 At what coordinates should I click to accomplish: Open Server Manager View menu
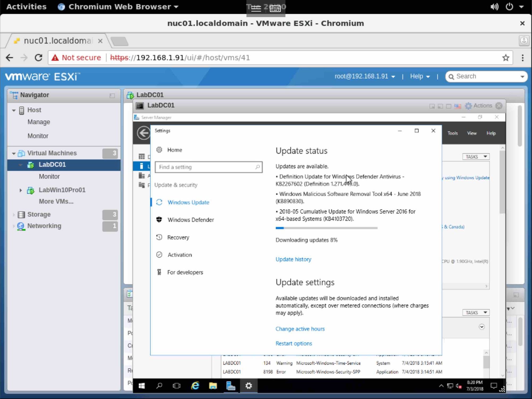click(472, 133)
